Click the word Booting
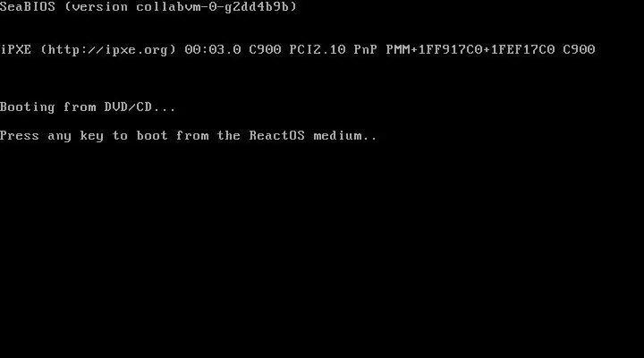The image size is (644, 358). pos(28,107)
